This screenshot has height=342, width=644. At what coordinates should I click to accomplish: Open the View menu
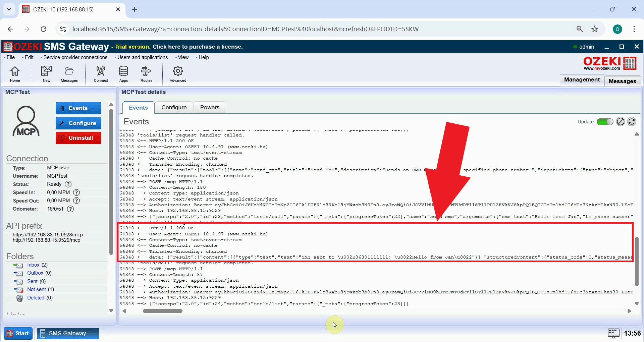coord(183,57)
